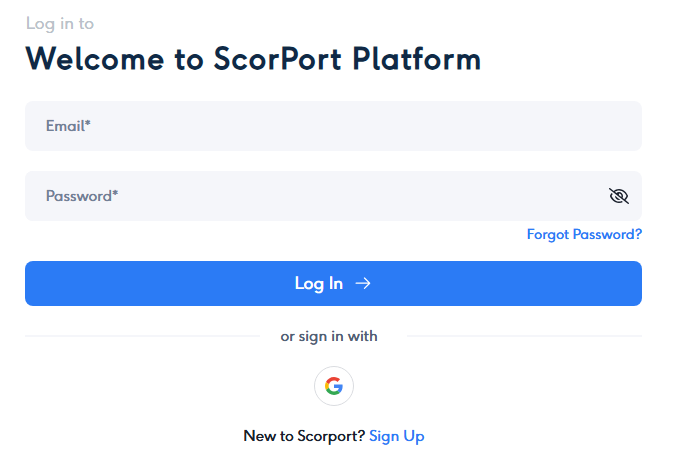Click the arrow icon on Log In button

[363, 284]
